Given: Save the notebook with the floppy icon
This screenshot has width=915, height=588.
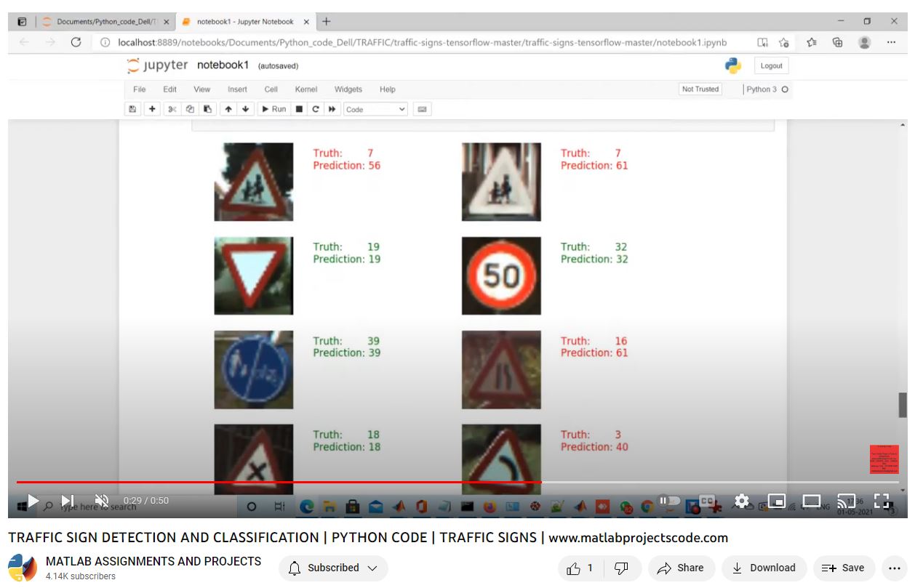Looking at the screenshot, I should [x=132, y=109].
